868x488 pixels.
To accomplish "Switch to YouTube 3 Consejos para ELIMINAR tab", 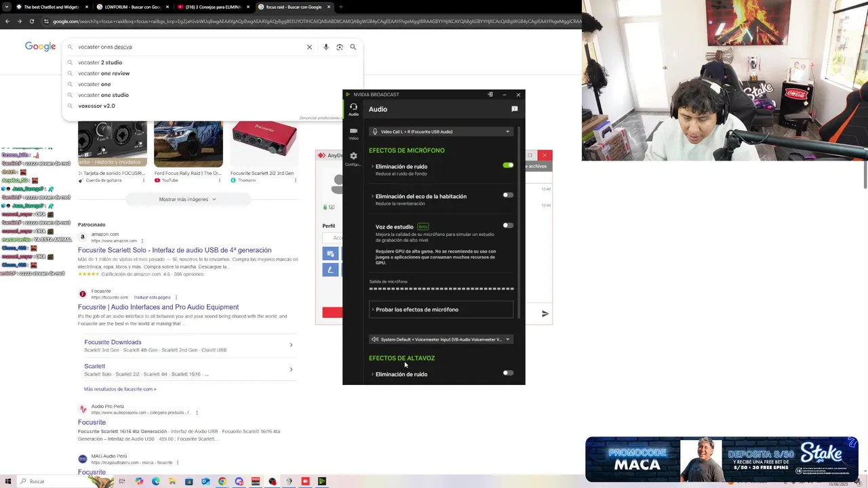I will 213,7.
